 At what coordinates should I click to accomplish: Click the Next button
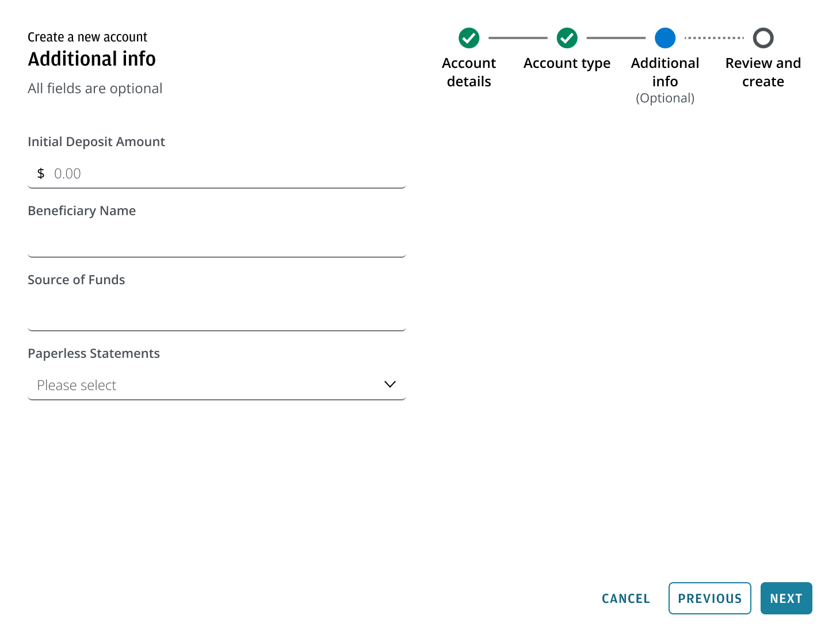point(786,598)
